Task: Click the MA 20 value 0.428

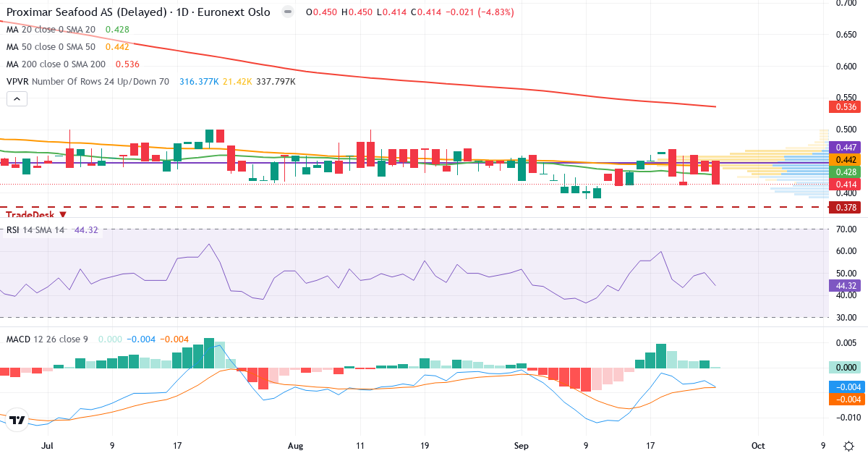Action: 117,30
